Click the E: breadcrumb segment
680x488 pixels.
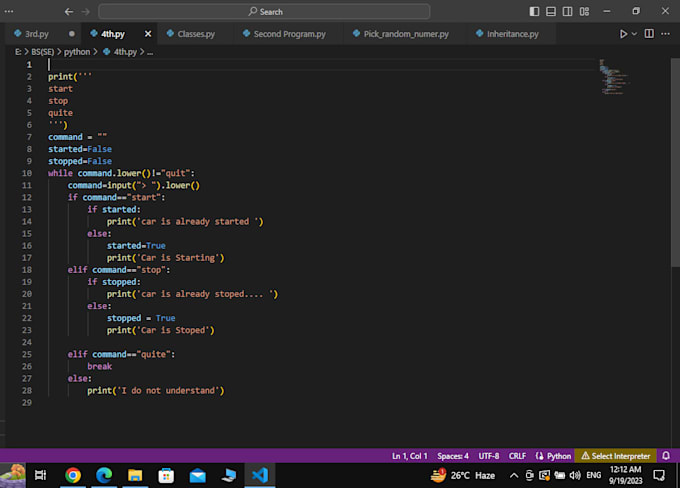(18, 52)
